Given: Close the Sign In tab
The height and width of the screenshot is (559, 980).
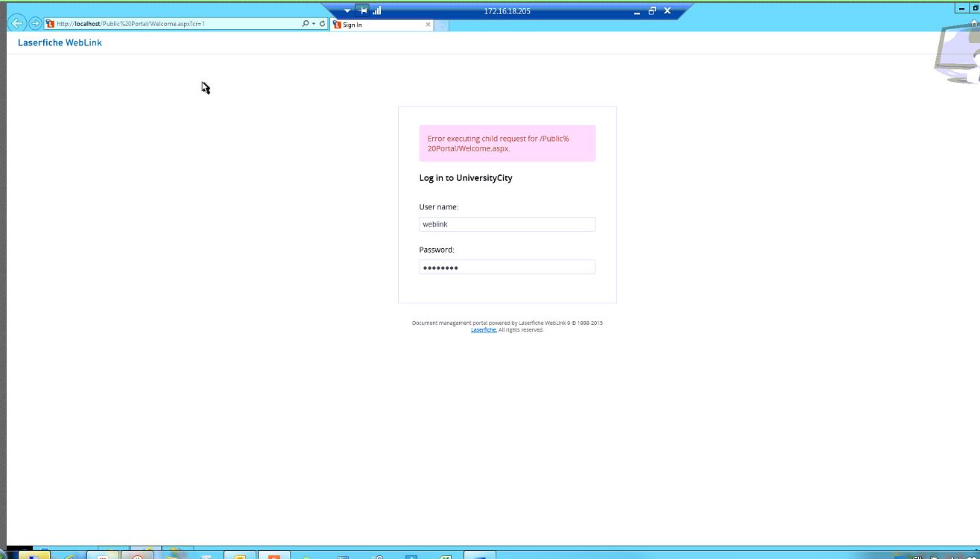Looking at the screenshot, I should pyautogui.click(x=428, y=25).
